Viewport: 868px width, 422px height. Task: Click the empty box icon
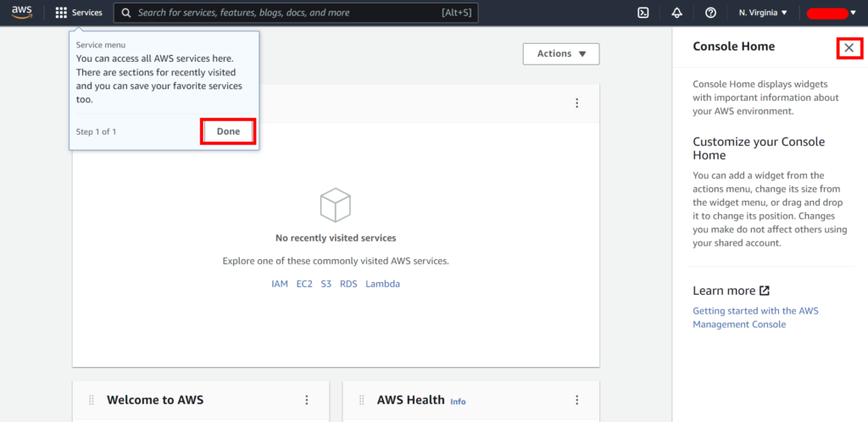[x=336, y=204]
